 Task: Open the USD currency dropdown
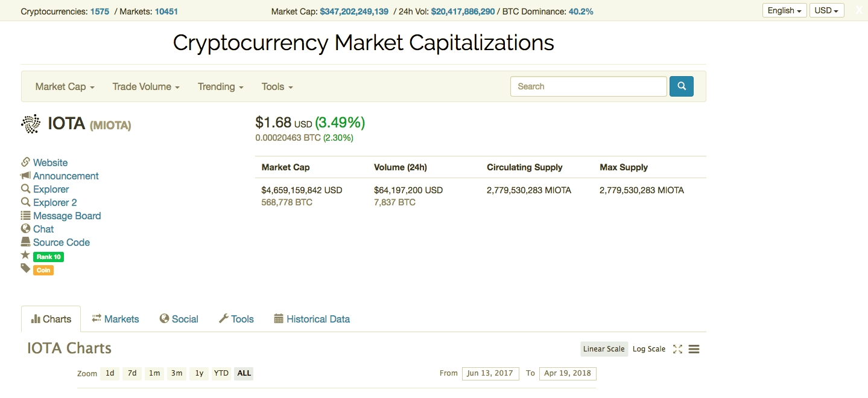826,10
